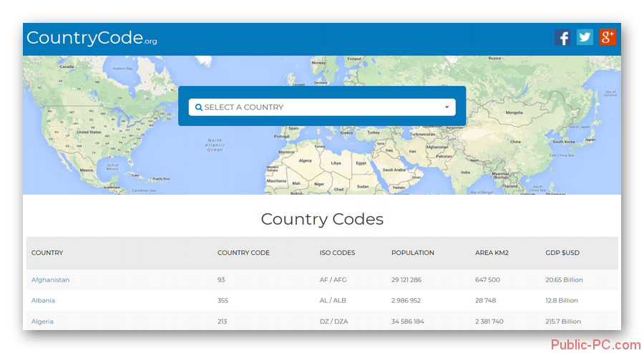Viewport: 644px width, 353px height.
Task: Sort table by GDP $USD column header
Action: (564, 253)
